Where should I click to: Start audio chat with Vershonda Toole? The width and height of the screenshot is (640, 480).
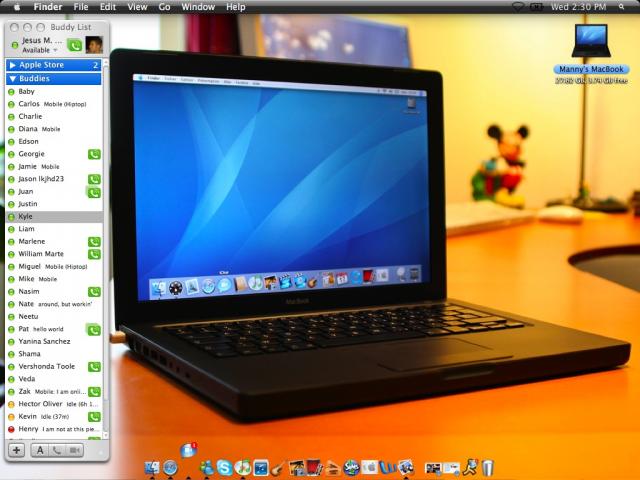click(x=94, y=367)
